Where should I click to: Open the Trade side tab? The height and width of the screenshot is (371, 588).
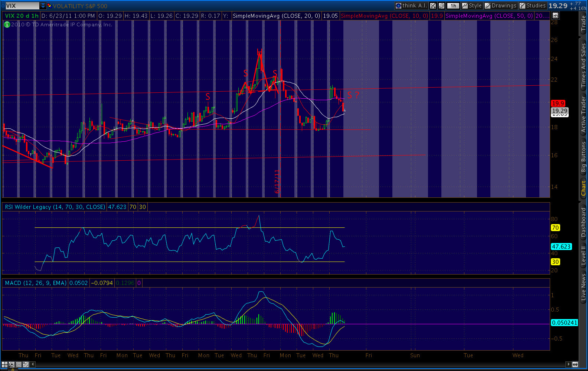(x=583, y=23)
